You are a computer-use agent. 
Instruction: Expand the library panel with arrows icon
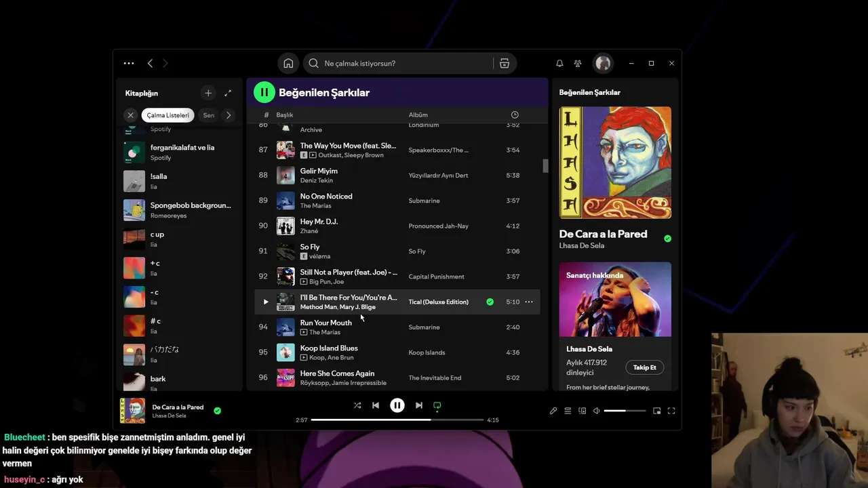pyautogui.click(x=228, y=93)
